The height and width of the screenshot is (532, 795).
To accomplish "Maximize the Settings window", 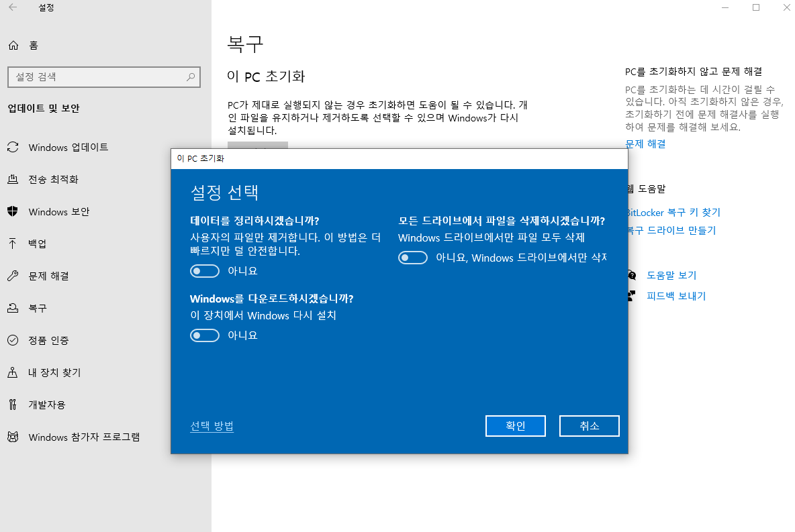I will coord(756,7).
